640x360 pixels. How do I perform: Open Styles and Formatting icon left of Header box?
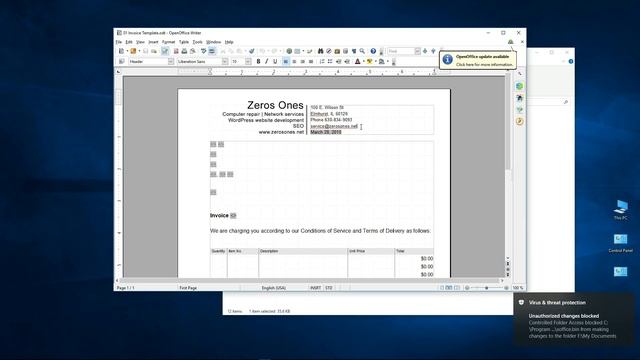pyautogui.click(x=121, y=62)
